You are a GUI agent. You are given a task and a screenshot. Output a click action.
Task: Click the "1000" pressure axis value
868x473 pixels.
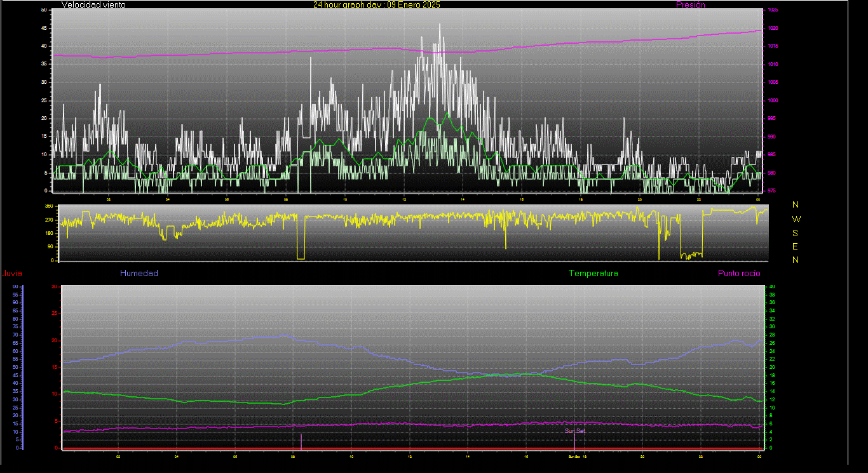pyautogui.click(x=773, y=100)
